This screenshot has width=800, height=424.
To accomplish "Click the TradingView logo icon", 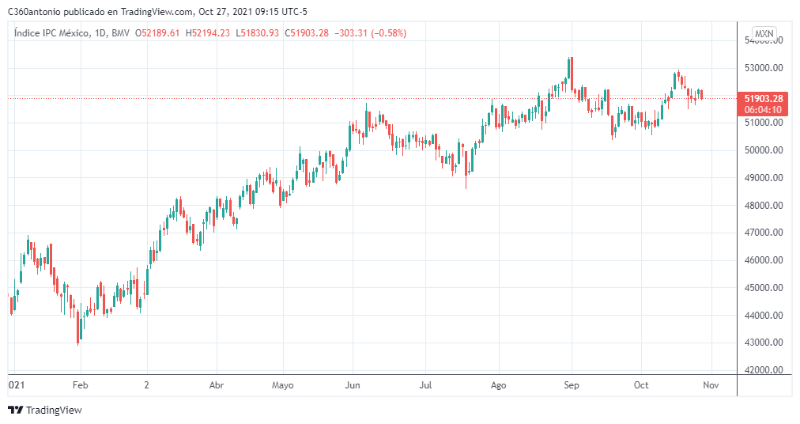I will point(15,410).
